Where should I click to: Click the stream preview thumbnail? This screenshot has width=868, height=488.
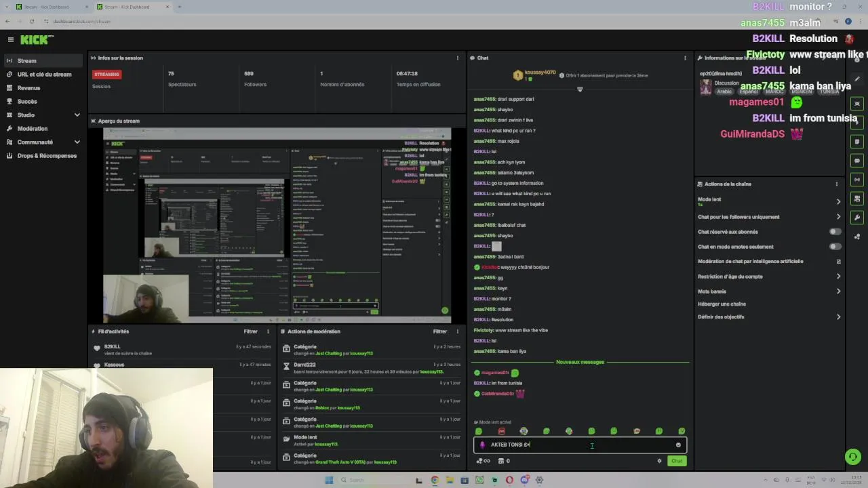pyautogui.click(x=277, y=225)
